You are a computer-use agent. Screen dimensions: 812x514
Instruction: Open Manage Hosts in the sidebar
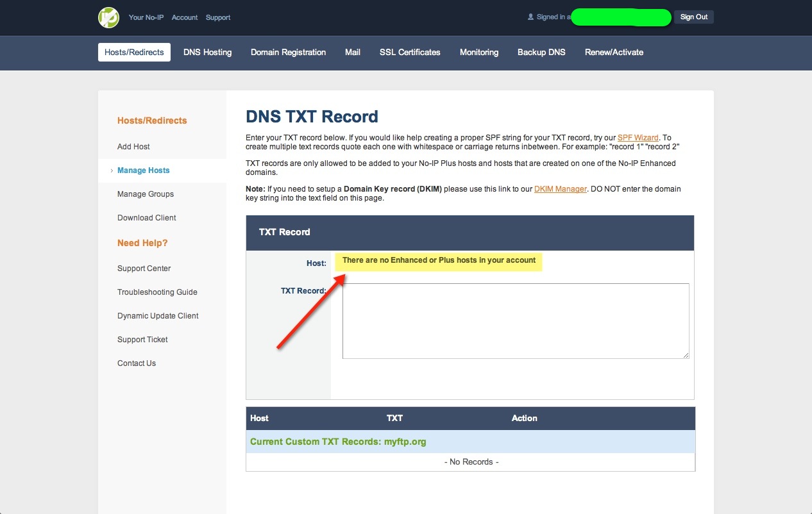pos(144,170)
